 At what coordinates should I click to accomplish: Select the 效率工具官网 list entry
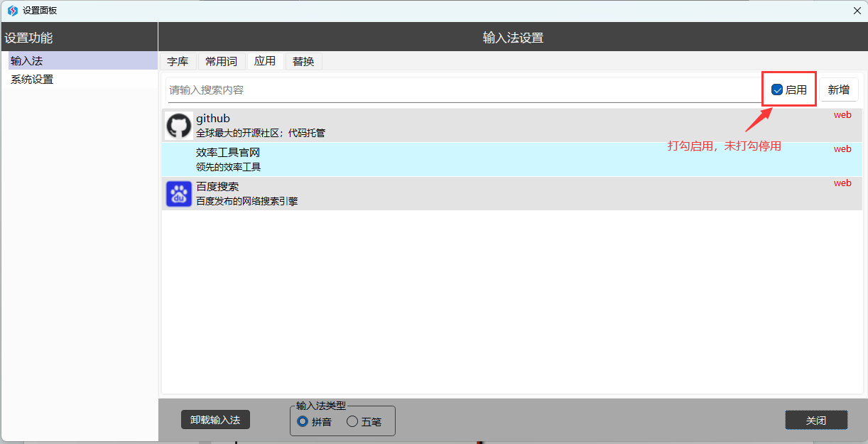coord(228,153)
